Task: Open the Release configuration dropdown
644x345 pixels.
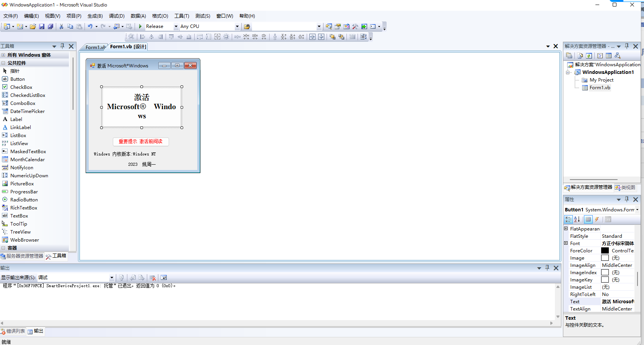Action: pos(176,26)
